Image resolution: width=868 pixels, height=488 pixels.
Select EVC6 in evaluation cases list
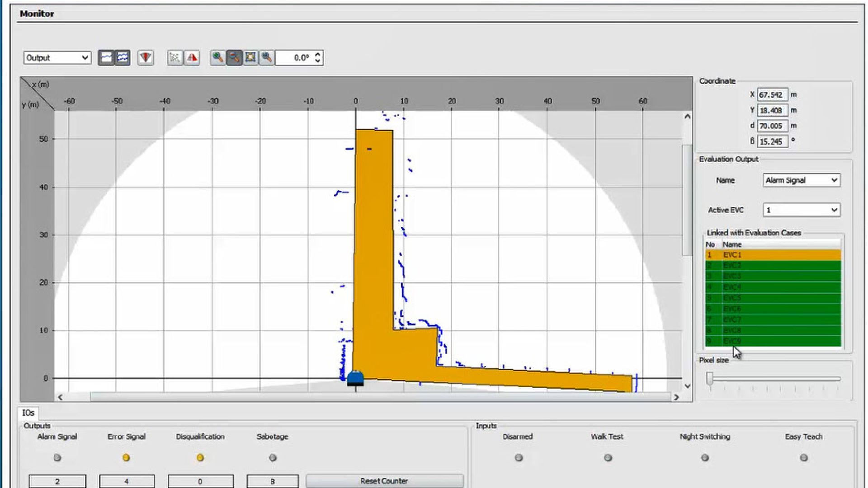(x=773, y=309)
